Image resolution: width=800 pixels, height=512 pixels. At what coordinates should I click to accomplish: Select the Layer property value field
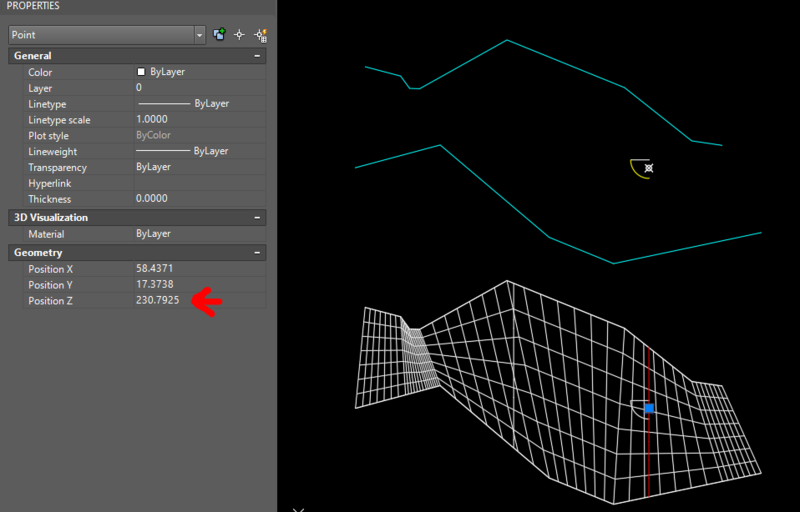(x=198, y=88)
